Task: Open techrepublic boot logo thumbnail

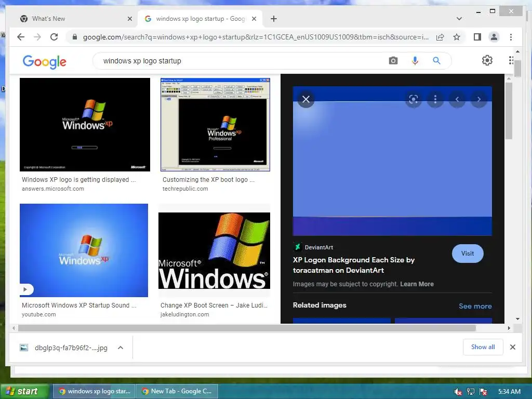Action: 215,125
